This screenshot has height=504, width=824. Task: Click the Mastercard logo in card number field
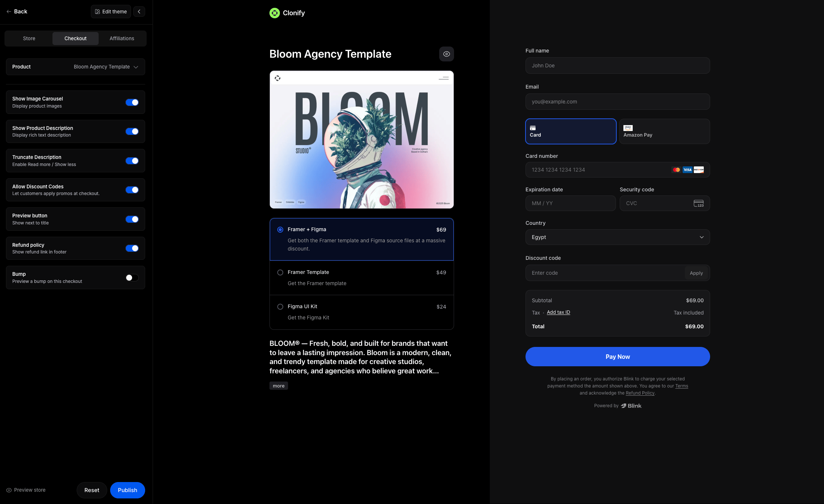coord(676,170)
